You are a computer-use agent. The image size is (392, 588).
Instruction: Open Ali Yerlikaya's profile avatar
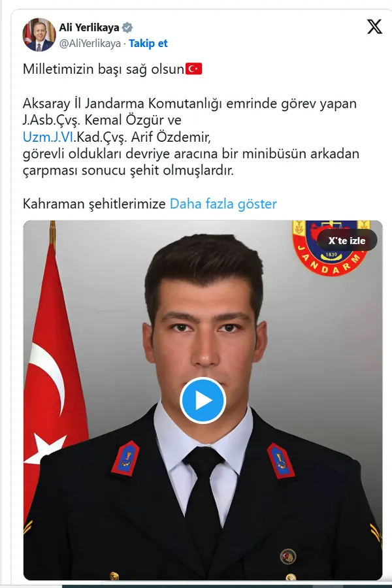point(39,35)
